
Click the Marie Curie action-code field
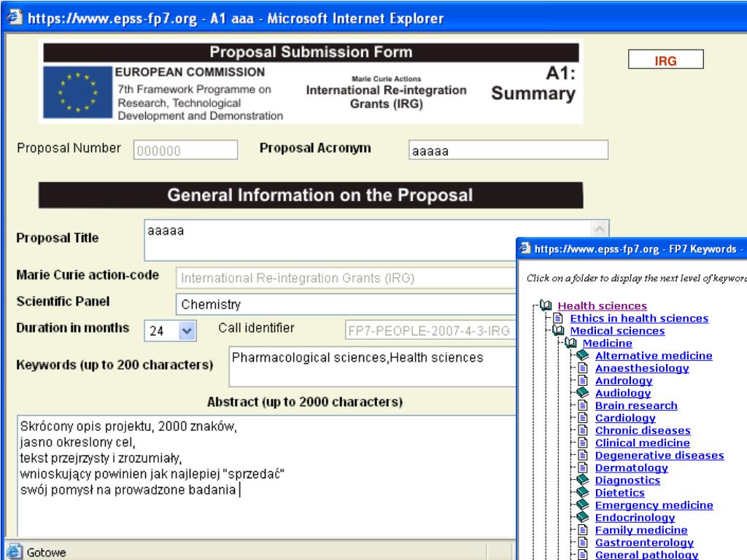pos(347,278)
